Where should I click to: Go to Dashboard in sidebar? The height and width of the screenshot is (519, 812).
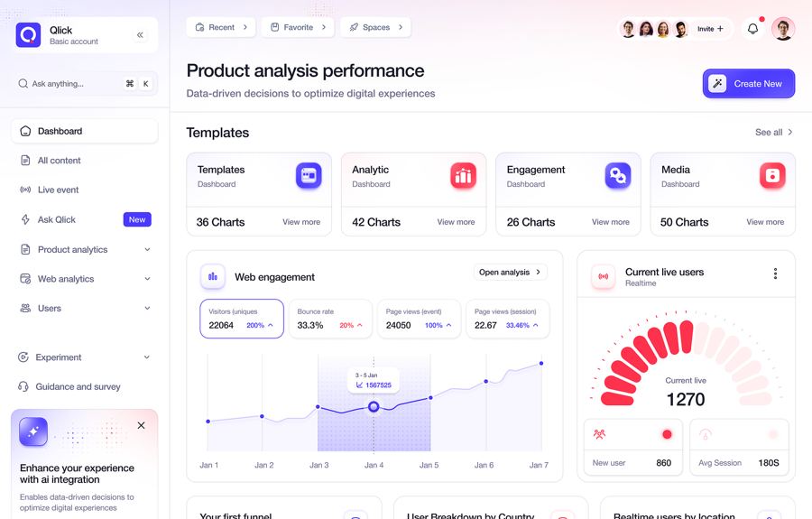pos(84,131)
